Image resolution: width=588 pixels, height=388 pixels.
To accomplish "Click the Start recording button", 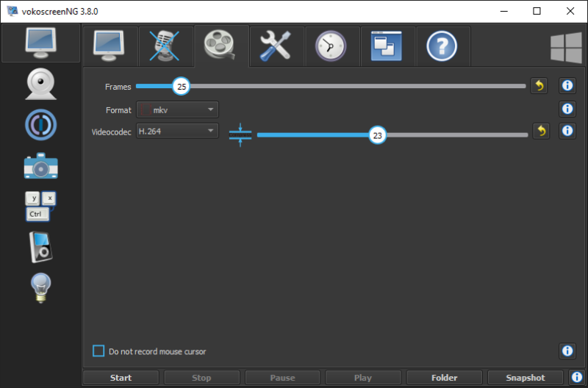I will point(121,378).
